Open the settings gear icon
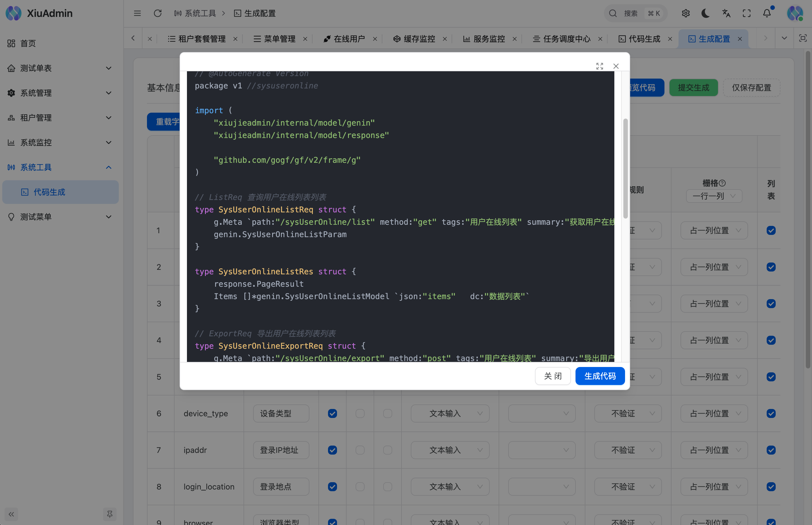Screen dimensions: 812x525 coord(686,13)
